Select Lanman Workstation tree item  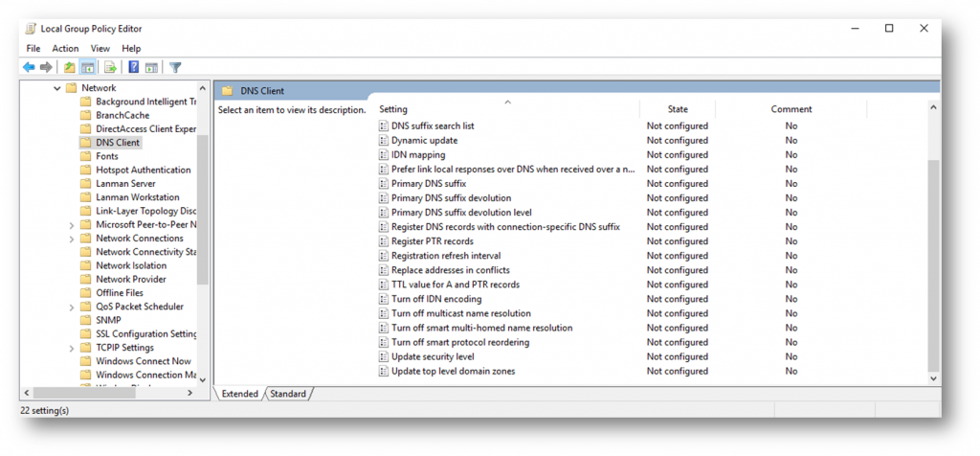pos(138,197)
